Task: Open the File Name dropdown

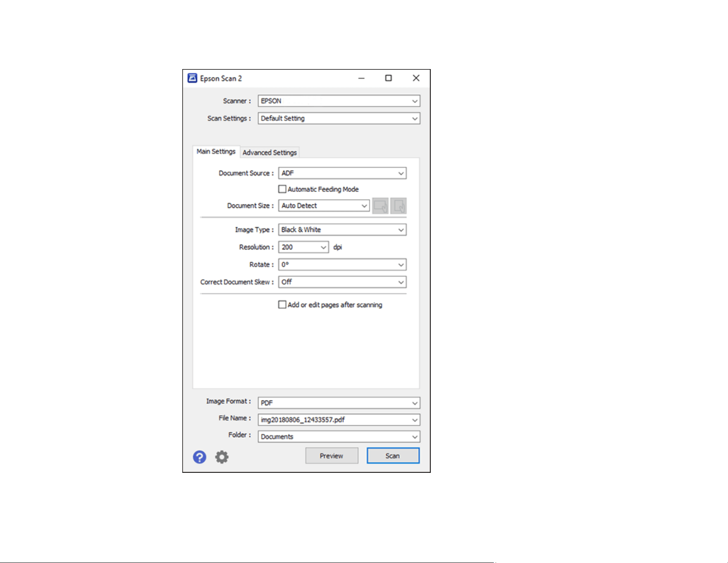Action: [339, 419]
